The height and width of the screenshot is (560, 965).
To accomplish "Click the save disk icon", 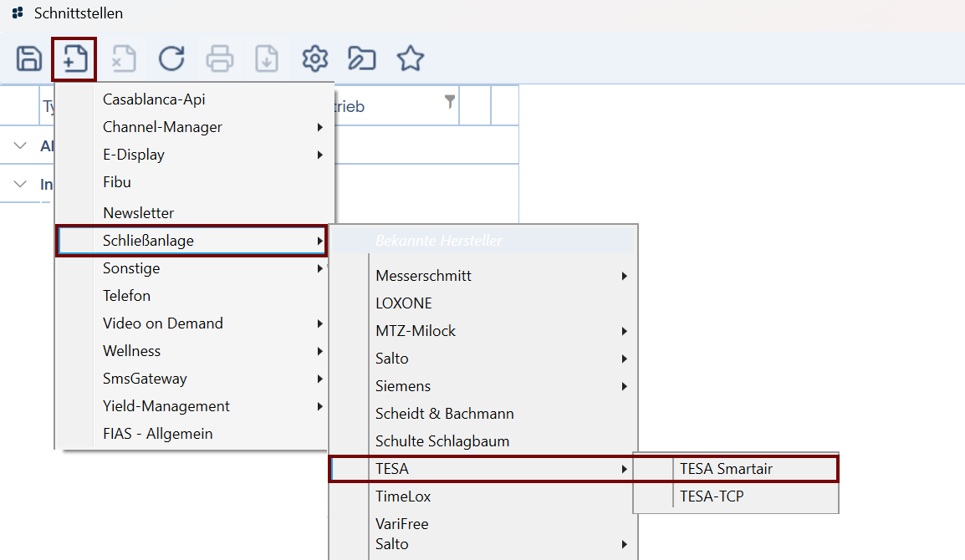I will (29, 59).
